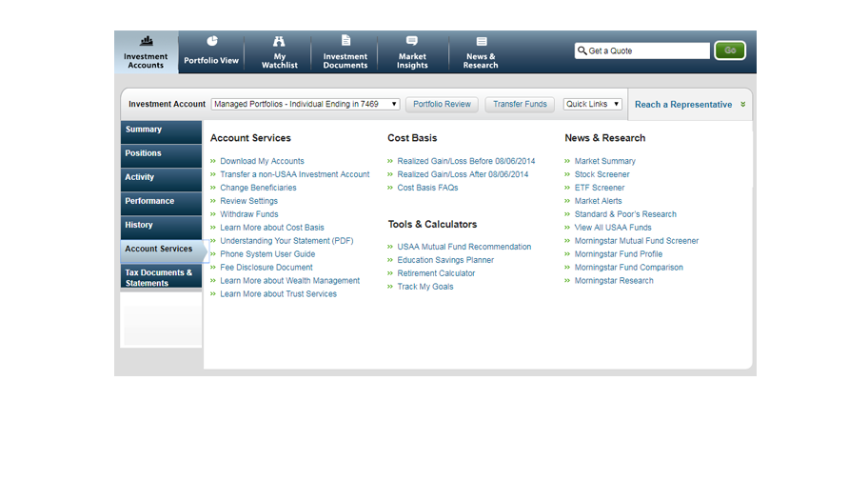Image resolution: width=868 pixels, height=501 pixels.
Task: Open Morningstar Fund Profile link
Action: [x=619, y=254]
